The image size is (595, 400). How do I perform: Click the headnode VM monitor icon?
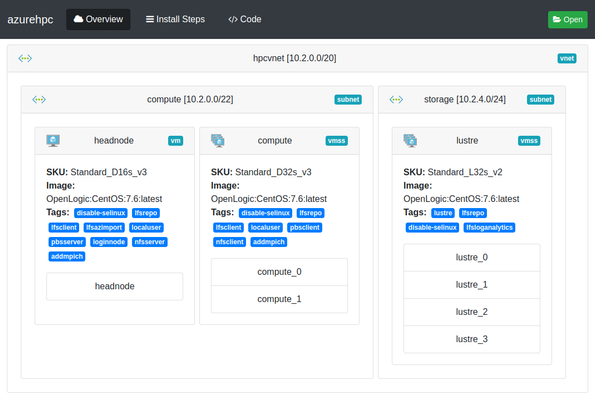click(53, 141)
